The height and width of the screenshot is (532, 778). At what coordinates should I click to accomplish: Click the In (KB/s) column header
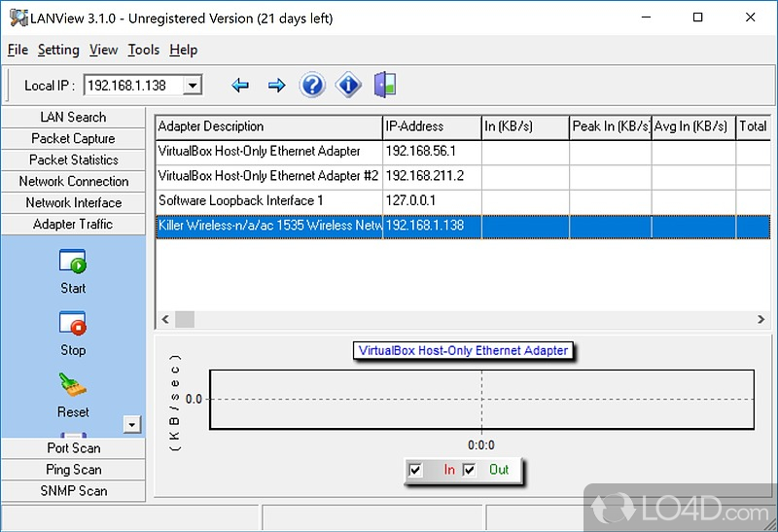tap(525, 127)
